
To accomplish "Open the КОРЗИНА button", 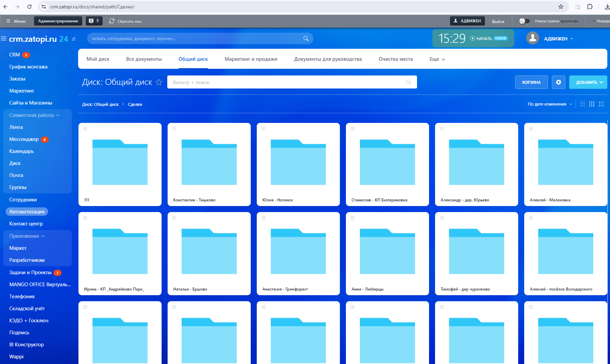I will pyautogui.click(x=531, y=82).
